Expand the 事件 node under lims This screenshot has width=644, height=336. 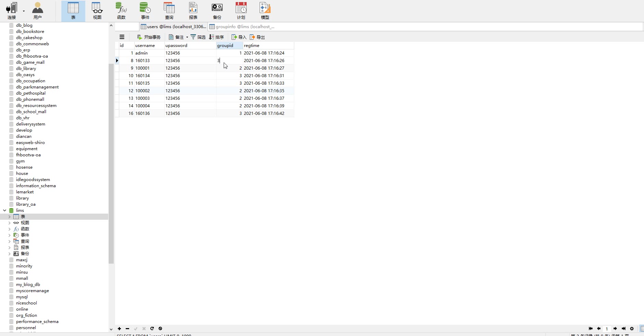tap(9, 235)
